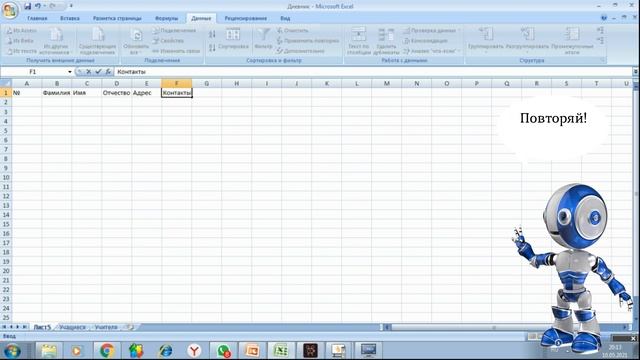Viewport: 640px width, 360px height.
Task: Cancel the formula bar entry
Action: click(x=88, y=72)
